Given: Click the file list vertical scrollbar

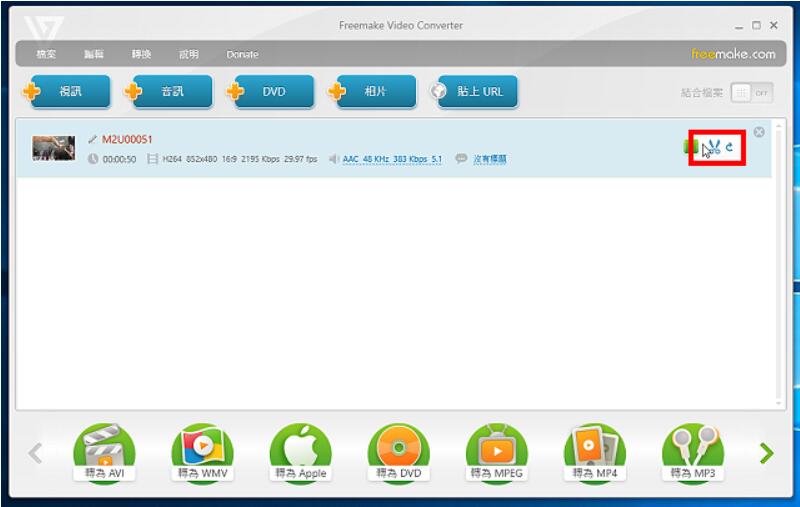Looking at the screenshot, I should click(x=779, y=264).
